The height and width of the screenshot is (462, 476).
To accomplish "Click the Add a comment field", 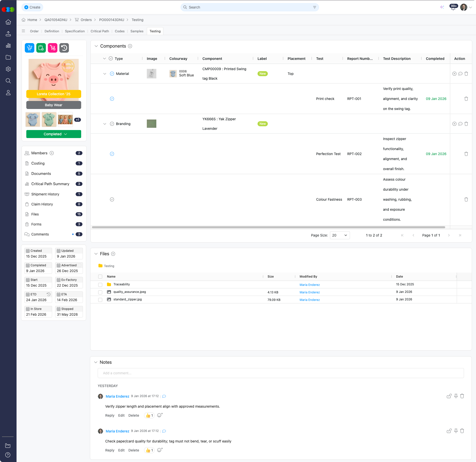I will pyautogui.click(x=281, y=373).
